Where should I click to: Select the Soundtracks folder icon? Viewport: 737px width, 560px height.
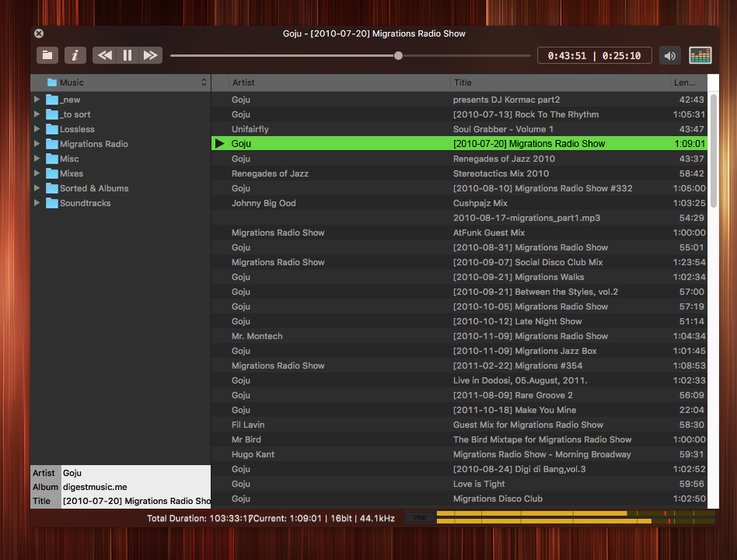click(52, 203)
